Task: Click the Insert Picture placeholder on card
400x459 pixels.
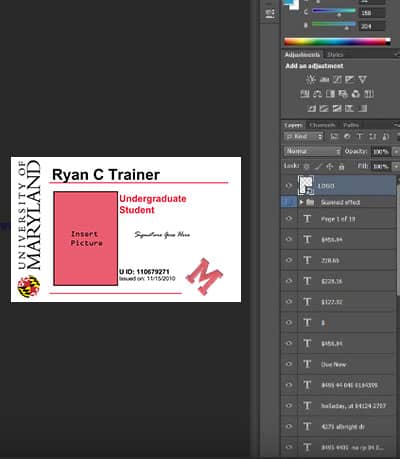Action: pyautogui.click(x=86, y=238)
